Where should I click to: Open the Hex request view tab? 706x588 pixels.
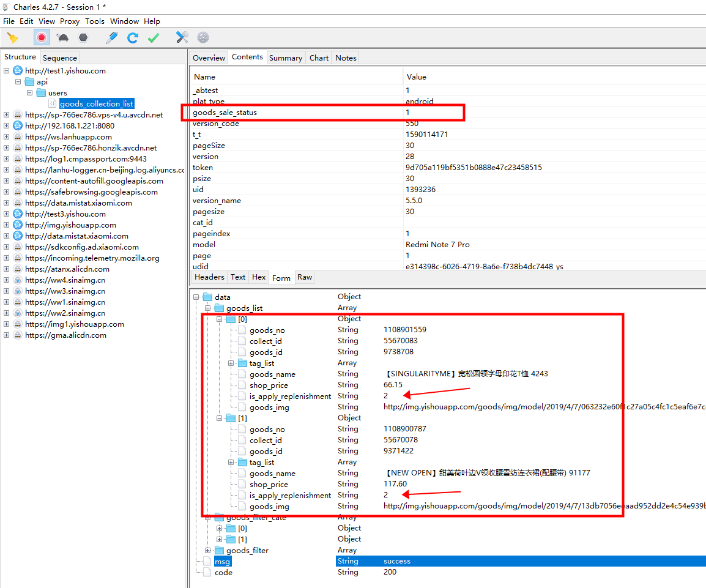pos(259,277)
